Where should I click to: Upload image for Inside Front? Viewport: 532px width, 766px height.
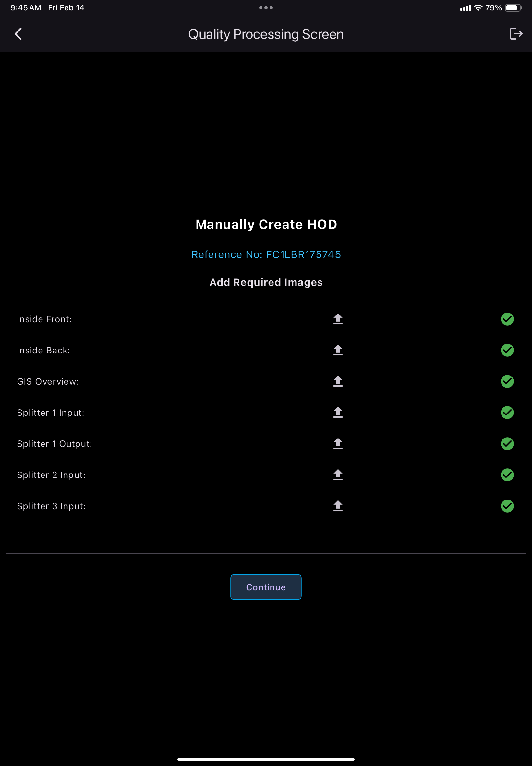tap(338, 319)
